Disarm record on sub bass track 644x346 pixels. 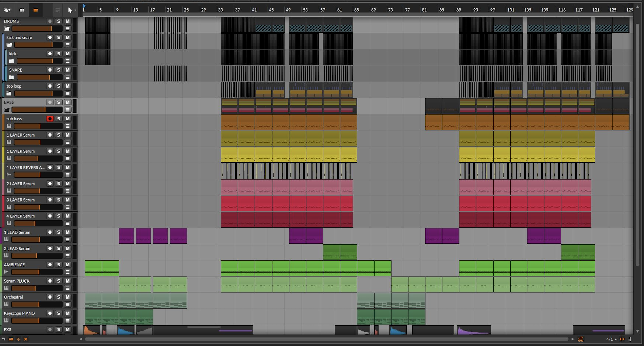(x=50, y=119)
